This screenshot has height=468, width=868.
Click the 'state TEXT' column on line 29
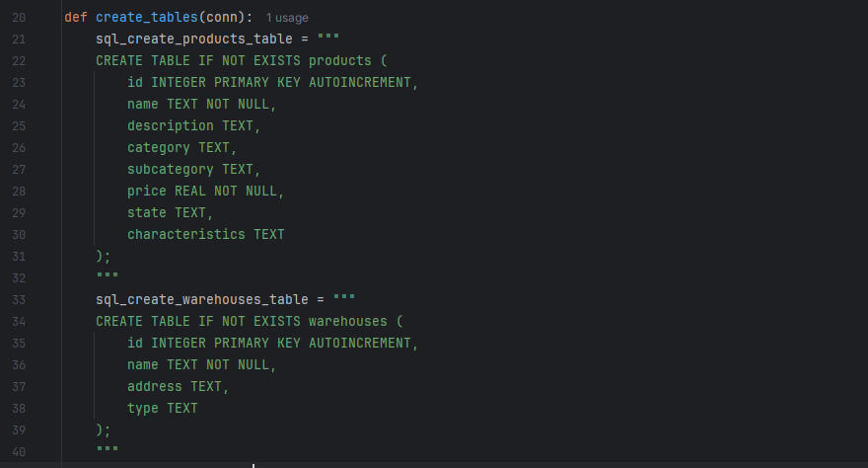click(x=170, y=212)
